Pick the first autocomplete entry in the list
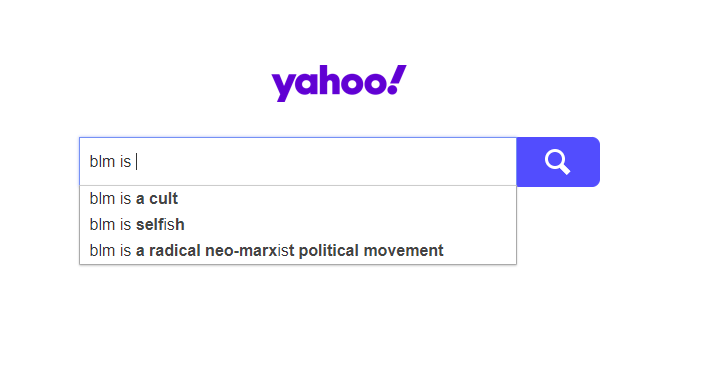 coord(298,199)
